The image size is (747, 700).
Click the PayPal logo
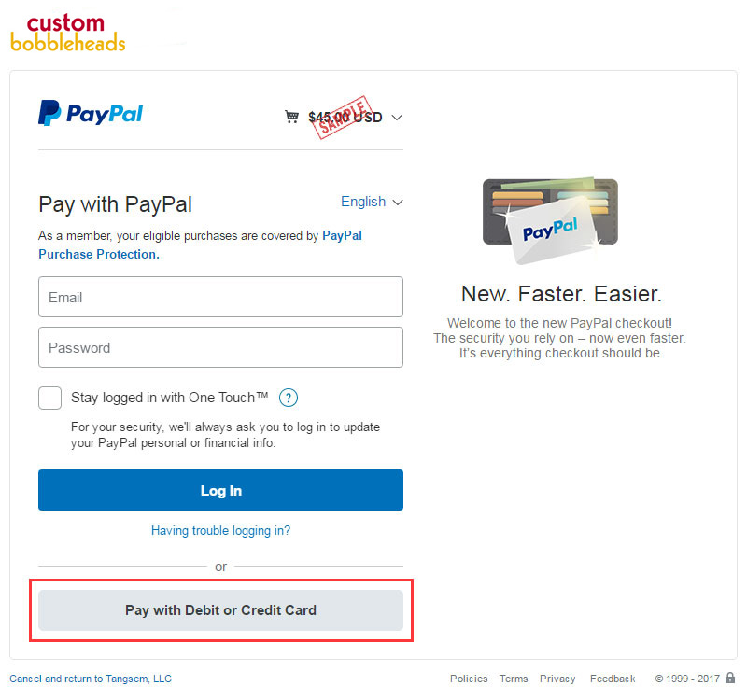click(91, 113)
